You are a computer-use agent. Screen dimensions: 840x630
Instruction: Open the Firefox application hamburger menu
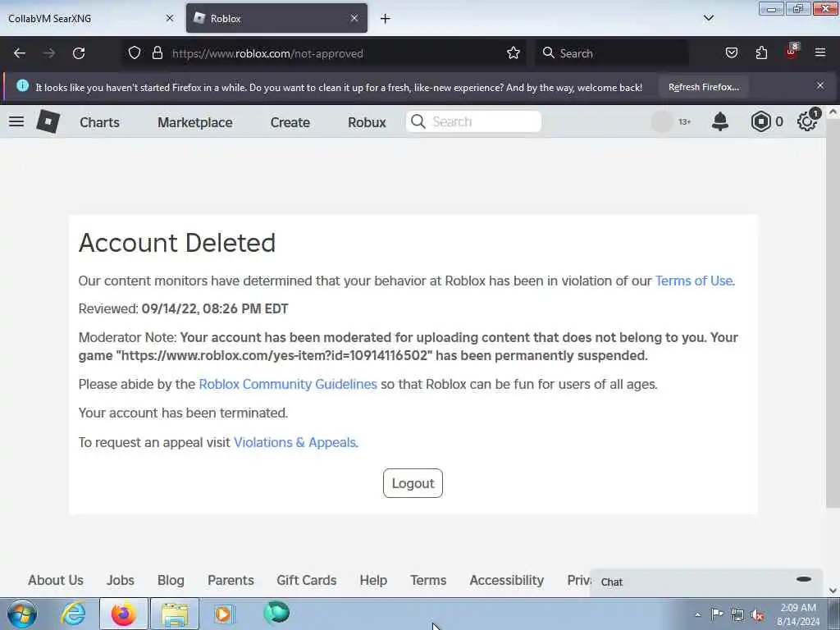[820, 52]
